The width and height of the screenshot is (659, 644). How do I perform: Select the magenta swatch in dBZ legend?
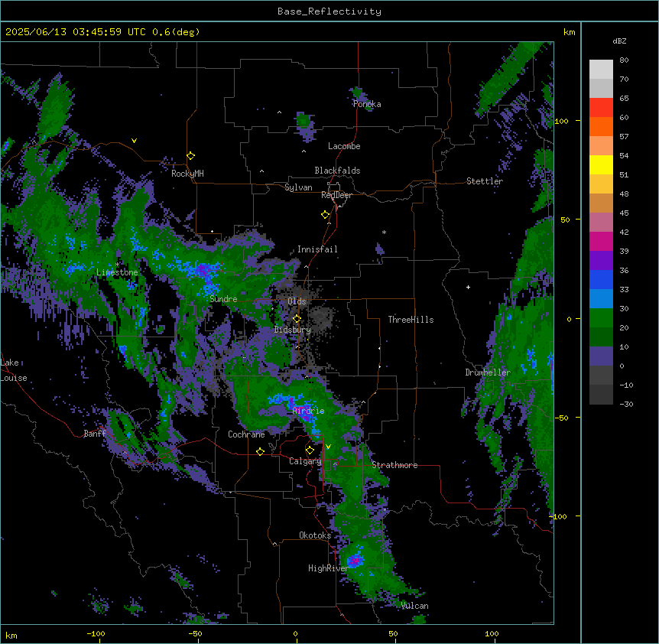point(601,241)
